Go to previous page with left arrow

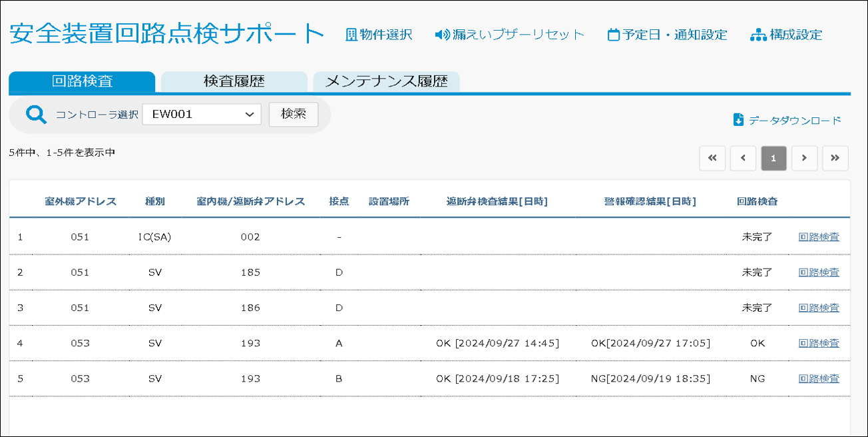(743, 159)
